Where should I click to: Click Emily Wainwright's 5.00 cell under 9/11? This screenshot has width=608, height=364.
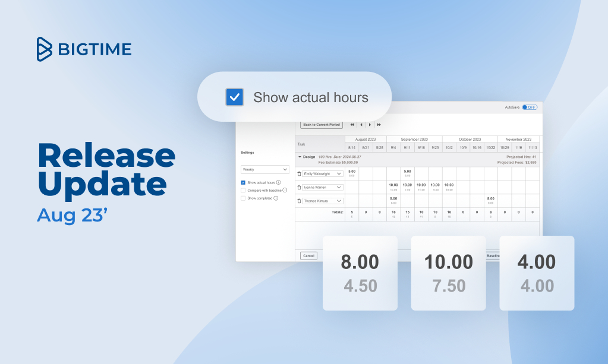click(408, 173)
